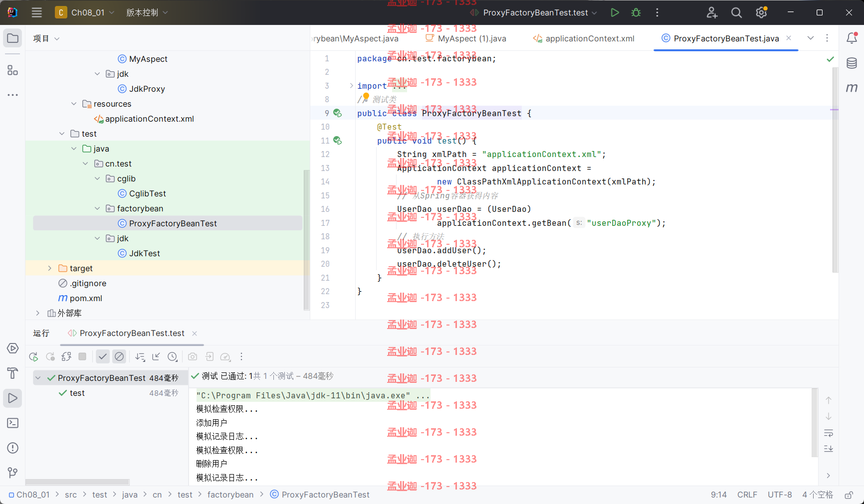Open the 版本控制 dropdown
Screen dimensions: 864x504
click(147, 12)
